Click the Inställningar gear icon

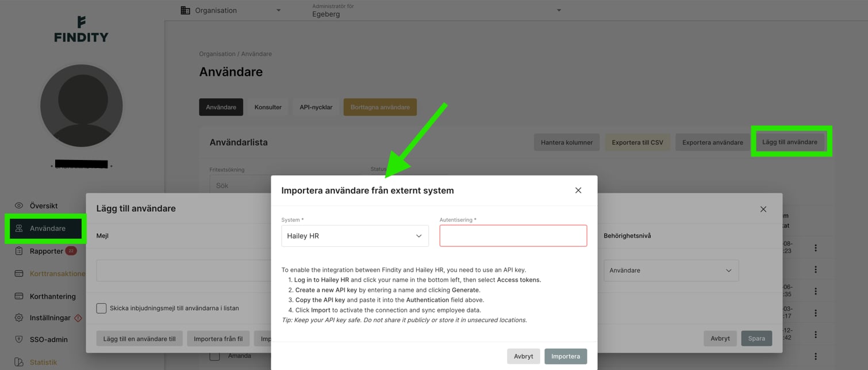point(19,318)
